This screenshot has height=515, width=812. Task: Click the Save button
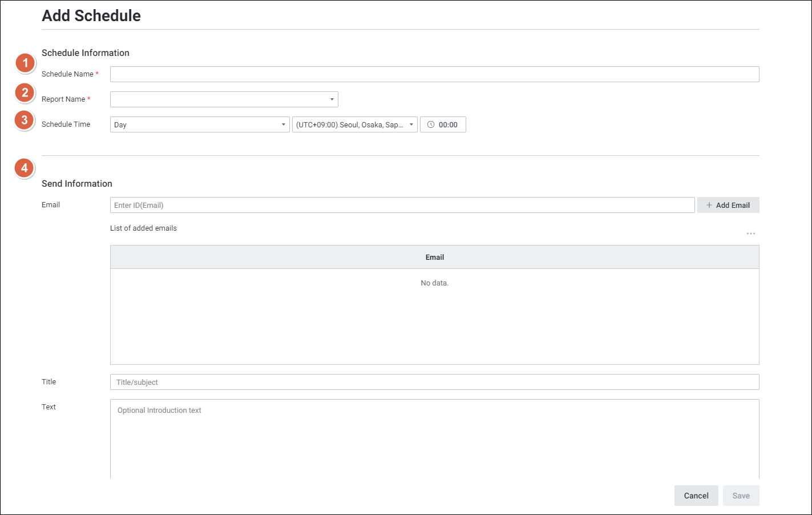click(741, 496)
